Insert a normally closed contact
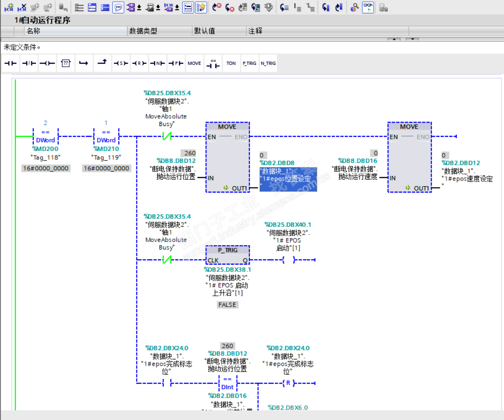The image size is (504, 420). click(29, 63)
